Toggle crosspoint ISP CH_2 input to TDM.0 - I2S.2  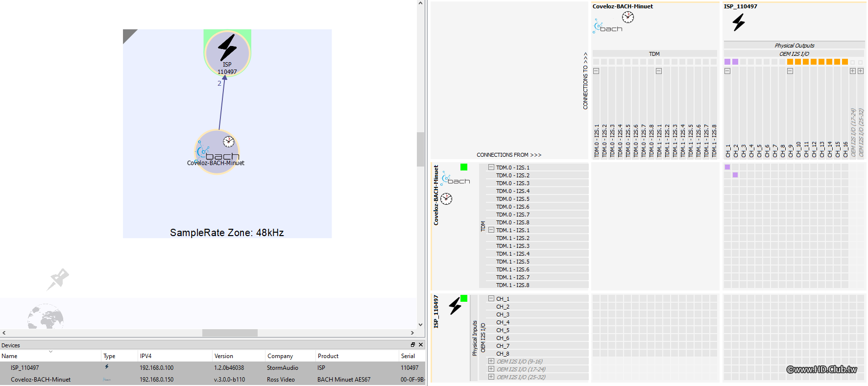click(x=604, y=306)
